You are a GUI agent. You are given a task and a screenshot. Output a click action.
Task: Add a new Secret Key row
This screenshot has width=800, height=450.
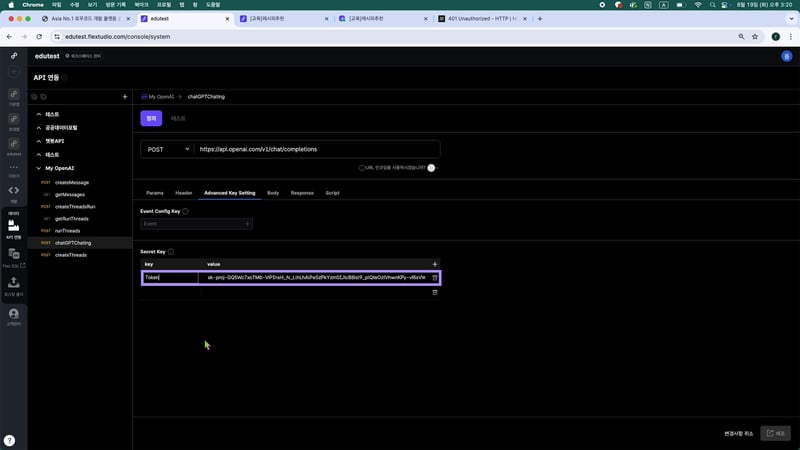coord(434,264)
